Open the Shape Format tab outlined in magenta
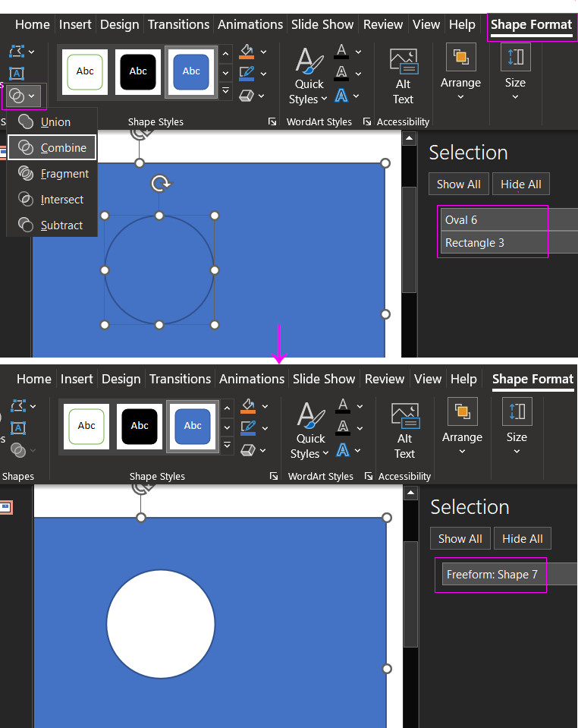578x728 pixels. point(531,24)
